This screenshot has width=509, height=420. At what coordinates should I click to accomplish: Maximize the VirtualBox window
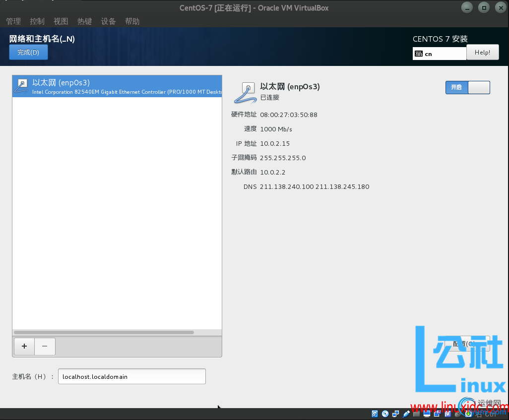[484, 8]
